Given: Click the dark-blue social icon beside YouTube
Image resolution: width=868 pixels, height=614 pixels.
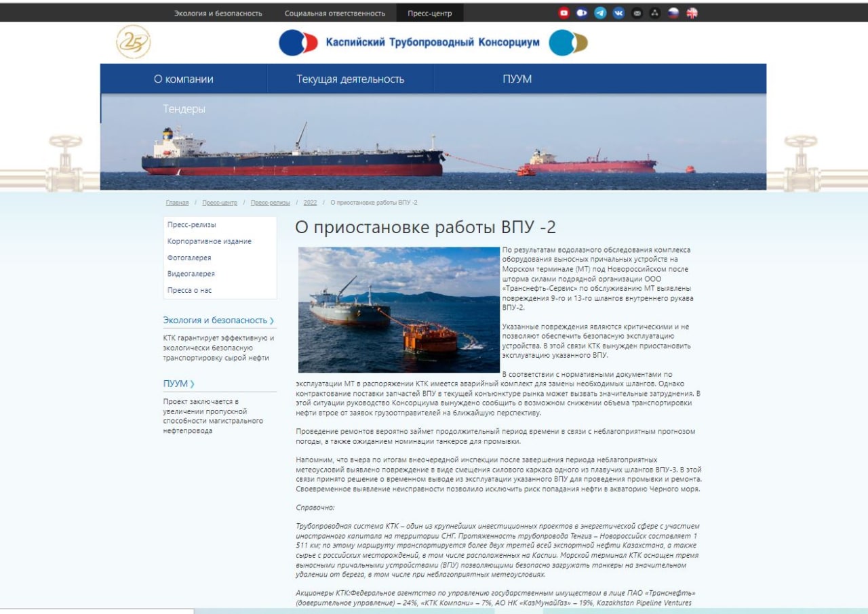Looking at the screenshot, I should pyautogui.click(x=582, y=13).
